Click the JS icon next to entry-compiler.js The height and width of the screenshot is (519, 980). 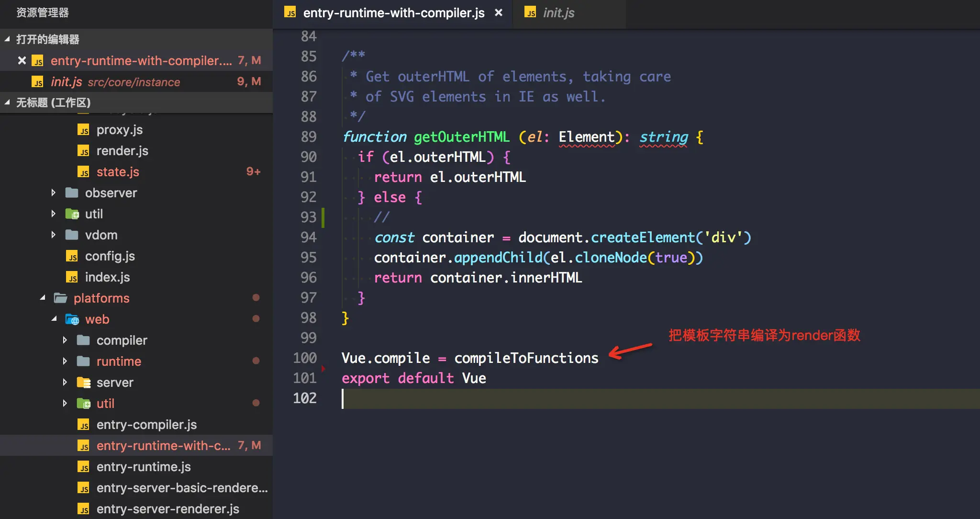[x=84, y=424]
